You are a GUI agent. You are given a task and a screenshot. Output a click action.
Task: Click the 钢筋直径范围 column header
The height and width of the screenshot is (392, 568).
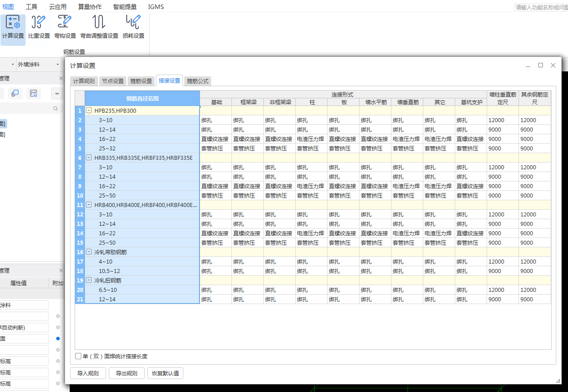(x=142, y=98)
